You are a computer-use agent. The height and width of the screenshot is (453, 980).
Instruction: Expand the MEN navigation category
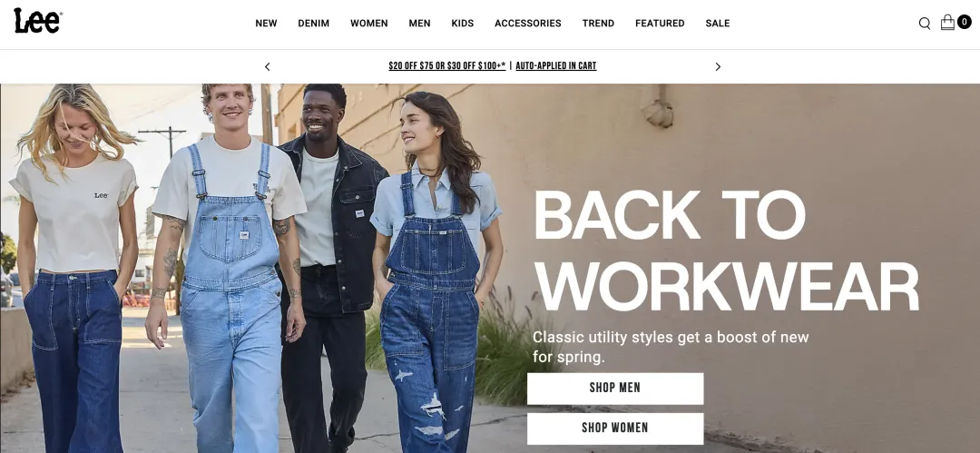point(419,24)
